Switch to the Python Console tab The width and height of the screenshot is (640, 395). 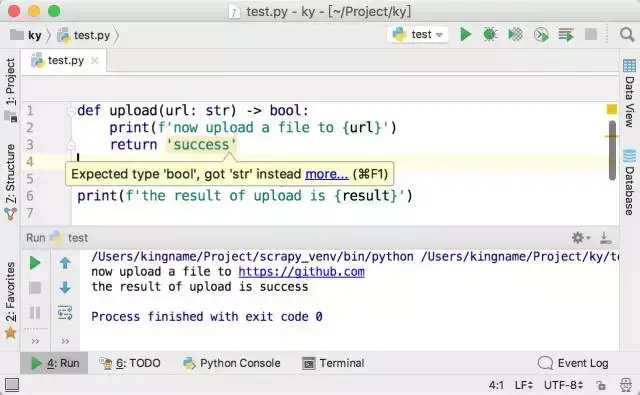(x=232, y=363)
